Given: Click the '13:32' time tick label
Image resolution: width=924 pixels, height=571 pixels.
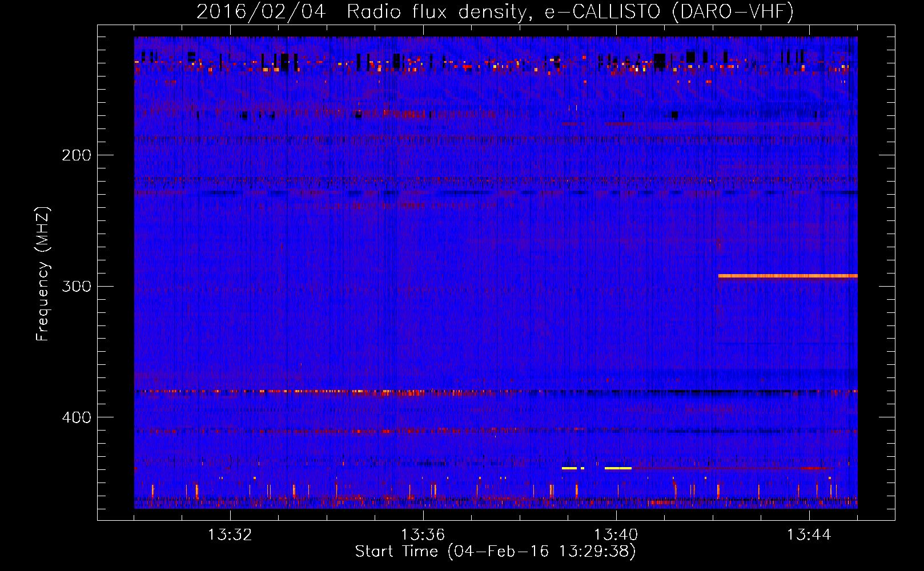Looking at the screenshot, I should click(x=230, y=535).
